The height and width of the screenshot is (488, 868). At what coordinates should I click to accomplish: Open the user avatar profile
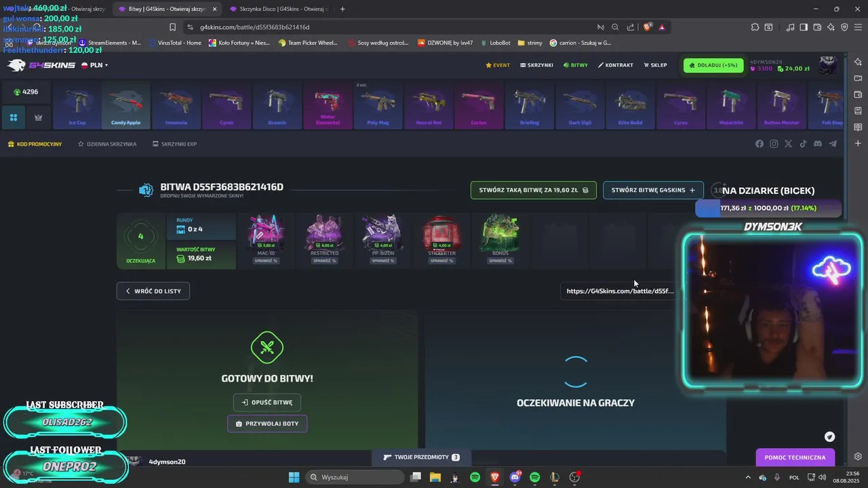click(x=828, y=65)
